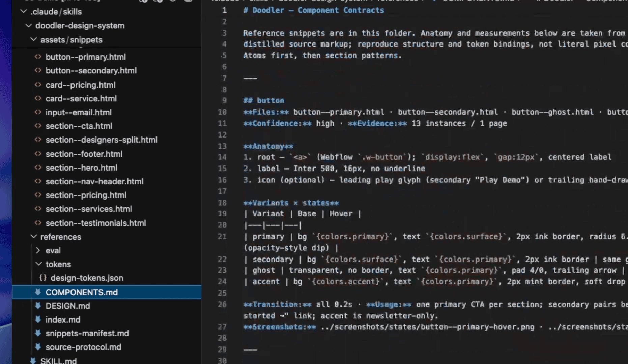
Task: Click the HTML icon of card--service.html
Action: [x=38, y=98]
